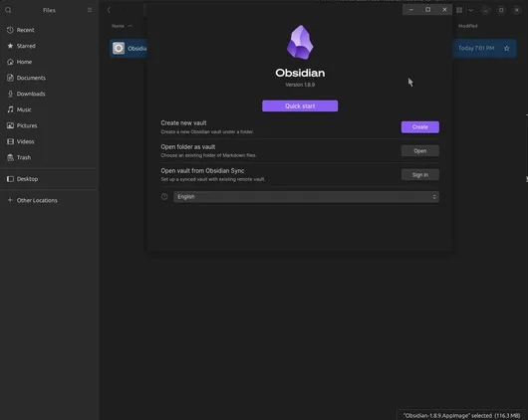This screenshot has width=528, height=420.
Task: Open the English language dropdown
Action: coord(306,197)
